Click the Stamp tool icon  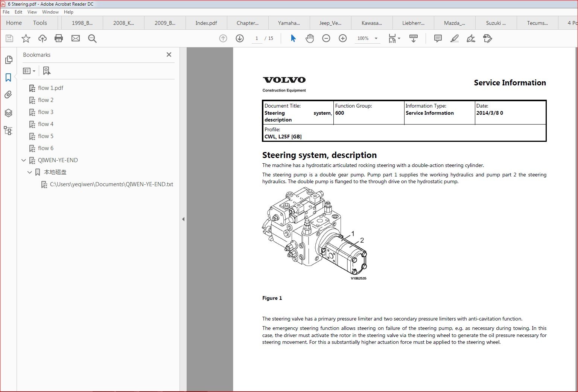point(488,38)
